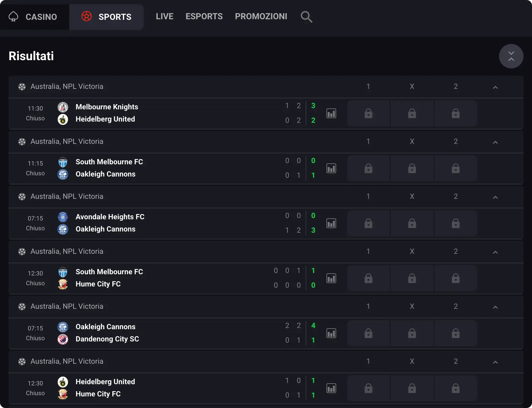Click the Melbourne Knights team logo

tap(63, 107)
